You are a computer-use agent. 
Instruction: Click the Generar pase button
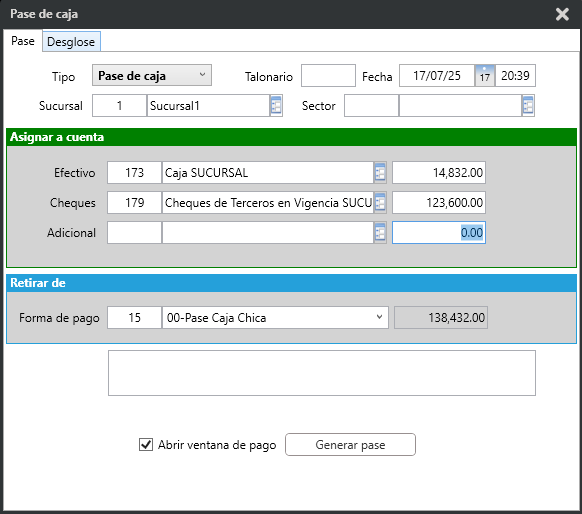[350, 444]
